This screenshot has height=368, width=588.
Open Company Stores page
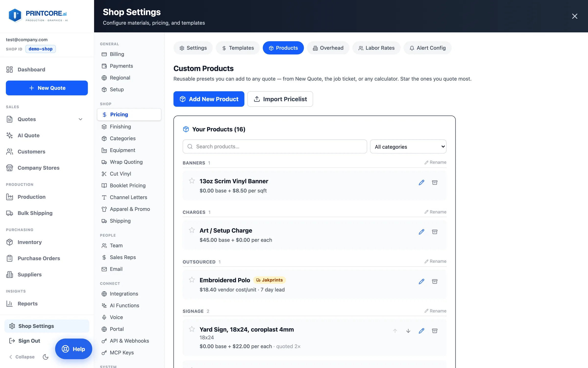click(47, 168)
